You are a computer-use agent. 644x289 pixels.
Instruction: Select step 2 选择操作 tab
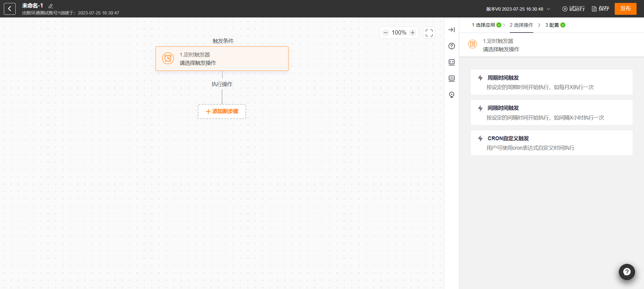coord(521,25)
